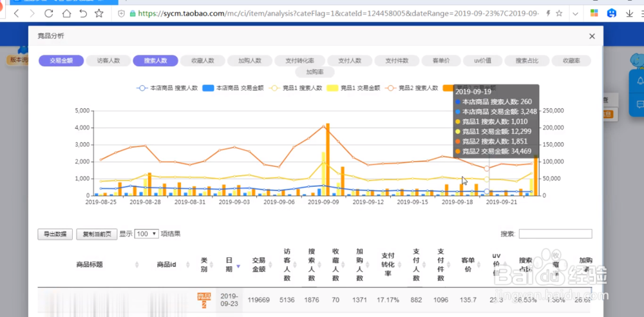Toggle the 加购人数 metric pill
This screenshot has width=644, height=317.
(250, 61)
